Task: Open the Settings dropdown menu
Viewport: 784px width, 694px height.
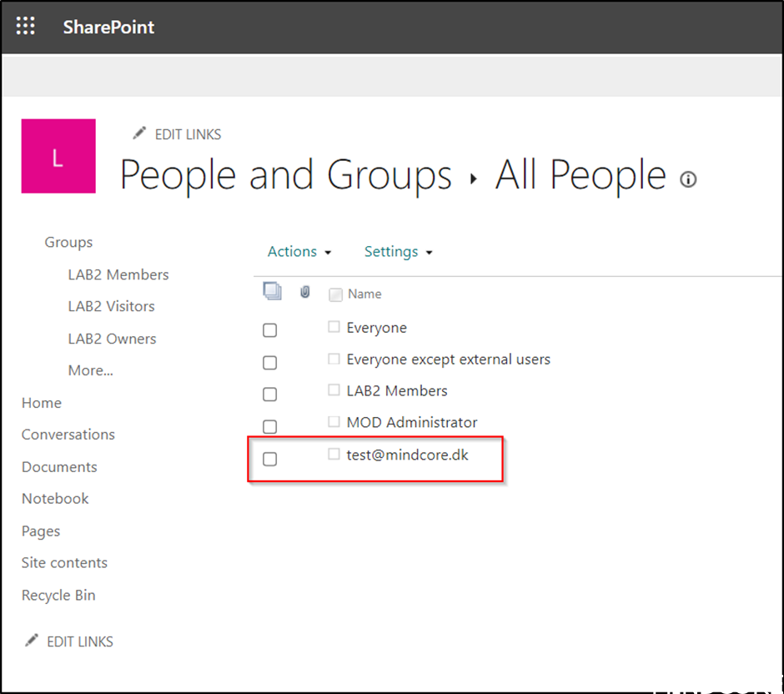Action: (x=398, y=252)
